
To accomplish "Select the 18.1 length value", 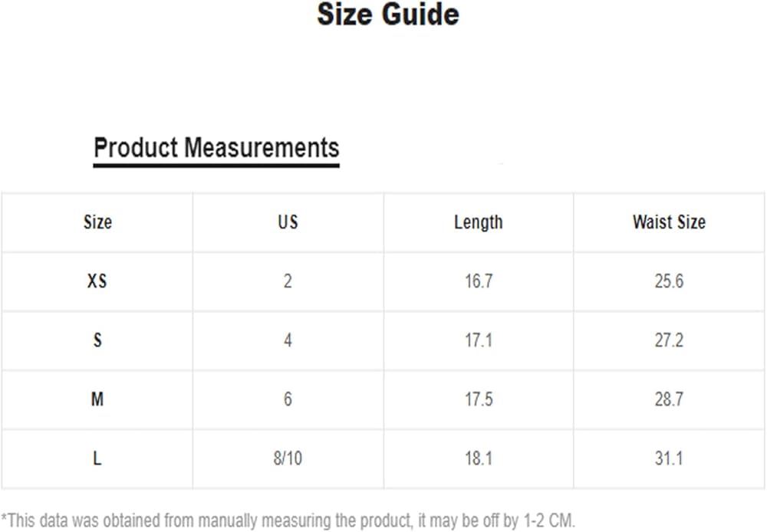I will (x=479, y=458).
